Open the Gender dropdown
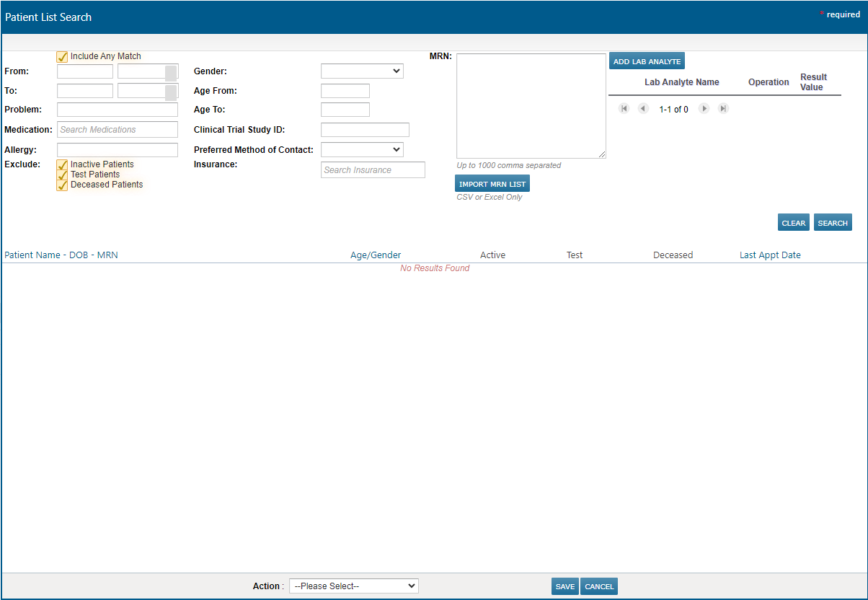Image resolution: width=868 pixels, height=600 pixels. (362, 71)
